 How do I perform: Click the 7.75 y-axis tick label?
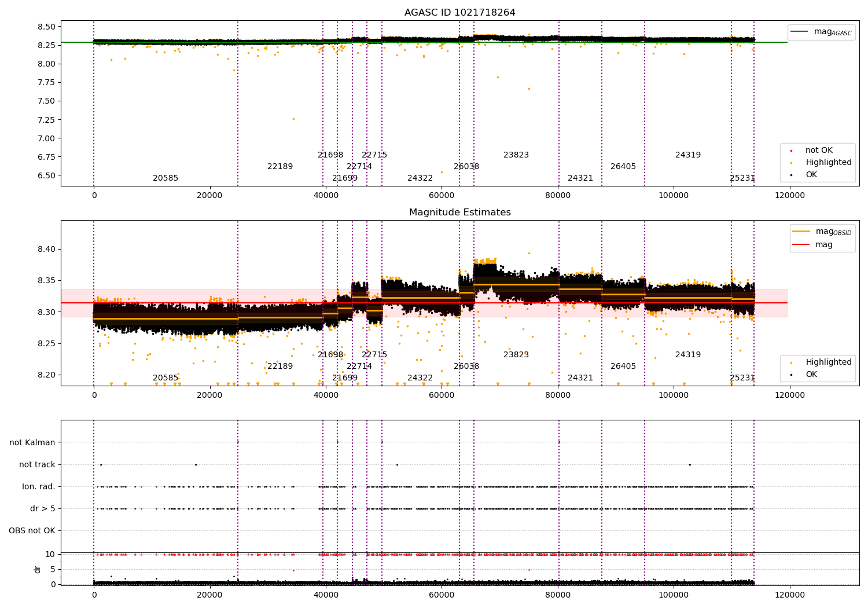tap(46, 83)
